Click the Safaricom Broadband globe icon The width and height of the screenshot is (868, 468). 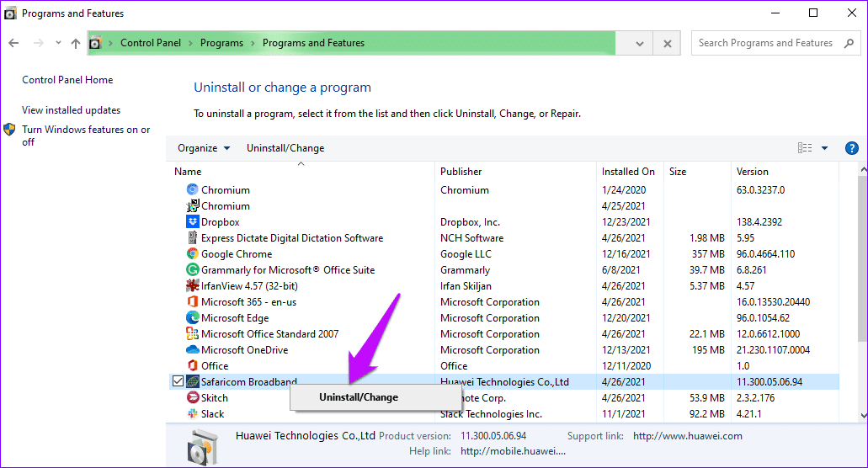click(192, 381)
